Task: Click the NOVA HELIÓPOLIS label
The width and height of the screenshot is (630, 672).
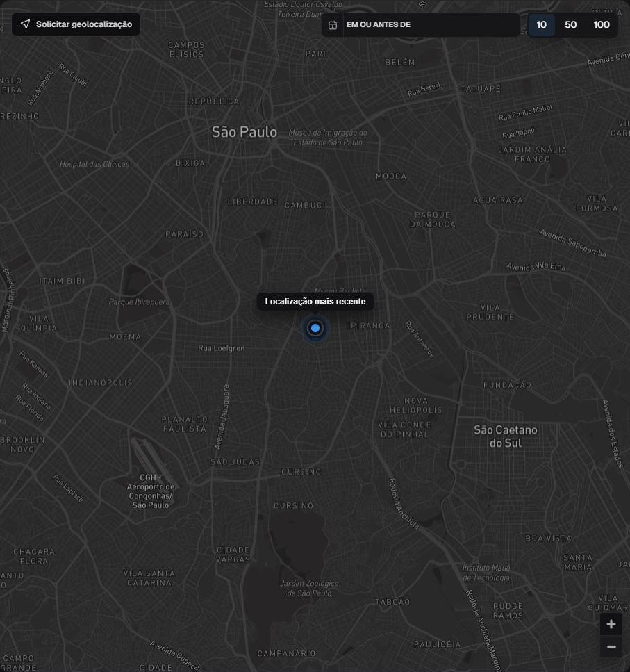Action: click(x=416, y=405)
